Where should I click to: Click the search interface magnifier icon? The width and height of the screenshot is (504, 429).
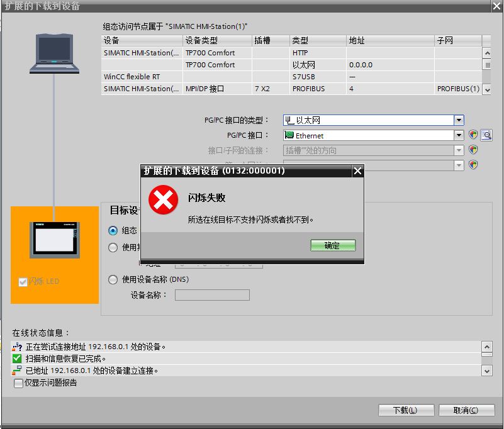click(x=487, y=135)
